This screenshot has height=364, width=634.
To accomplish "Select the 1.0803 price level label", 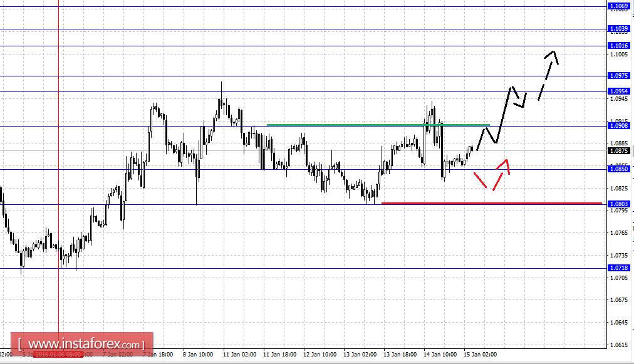I will click(619, 204).
